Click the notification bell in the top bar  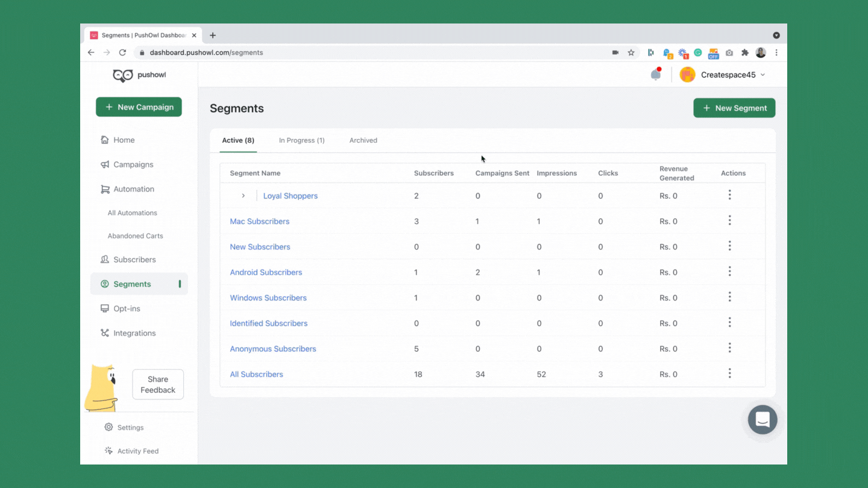[655, 74]
